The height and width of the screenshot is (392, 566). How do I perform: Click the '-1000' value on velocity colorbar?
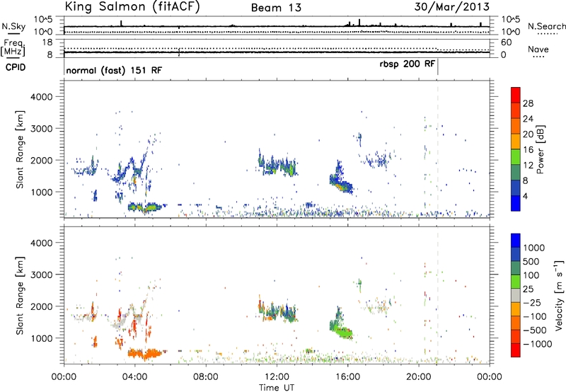[x=538, y=344]
